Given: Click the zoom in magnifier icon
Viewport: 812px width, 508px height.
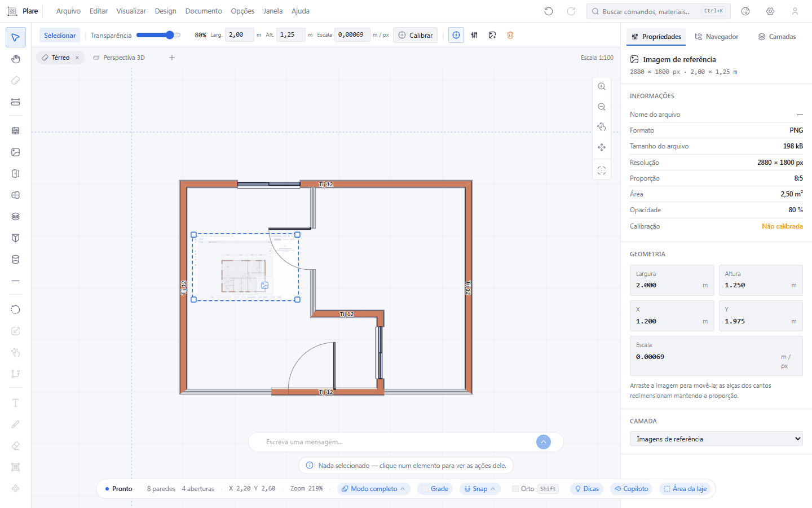Looking at the screenshot, I should point(602,86).
